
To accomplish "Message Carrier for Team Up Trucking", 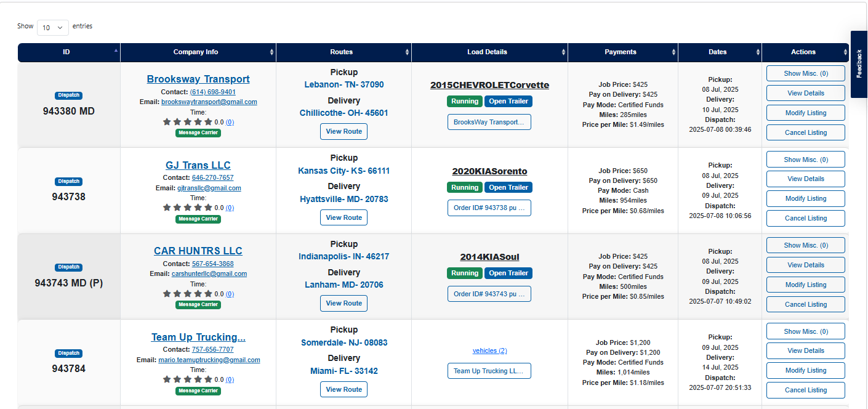I will click(198, 391).
